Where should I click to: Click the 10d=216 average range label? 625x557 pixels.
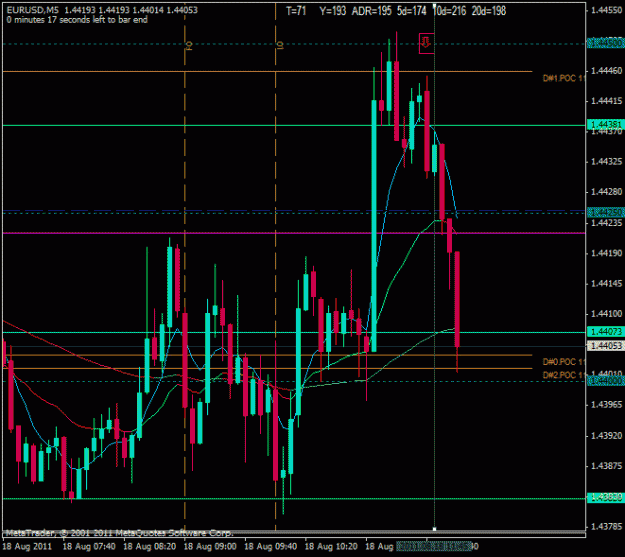pyautogui.click(x=450, y=11)
